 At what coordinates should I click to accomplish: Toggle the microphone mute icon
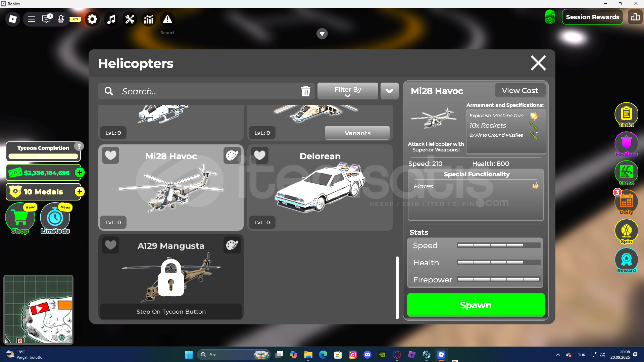tap(61, 19)
